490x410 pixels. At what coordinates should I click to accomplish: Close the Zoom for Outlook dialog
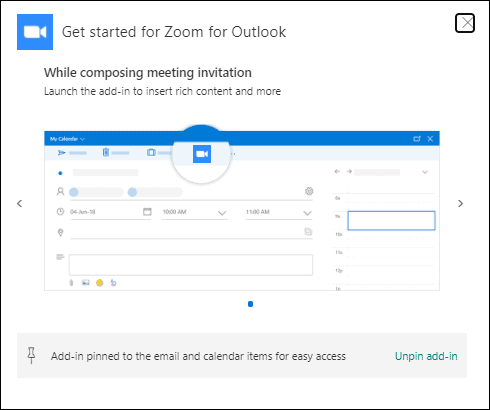tap(465, 23)
